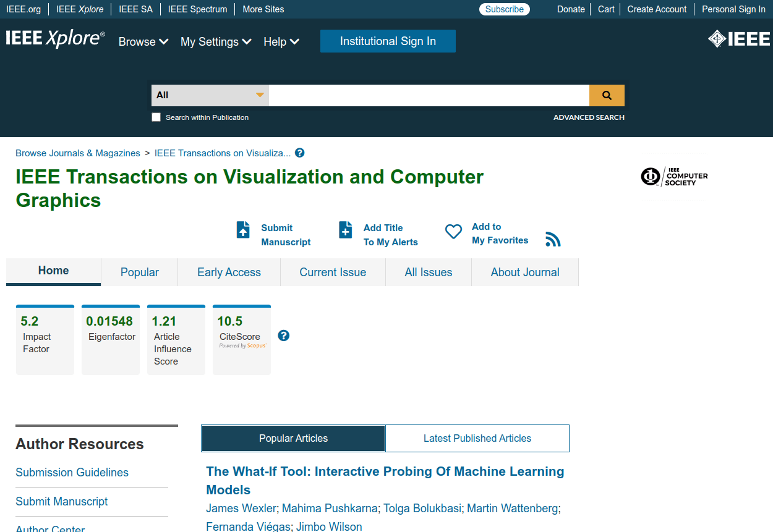Click the journal title heading
The height and width of the screenshot is (532, 773).
click(249, 188)
